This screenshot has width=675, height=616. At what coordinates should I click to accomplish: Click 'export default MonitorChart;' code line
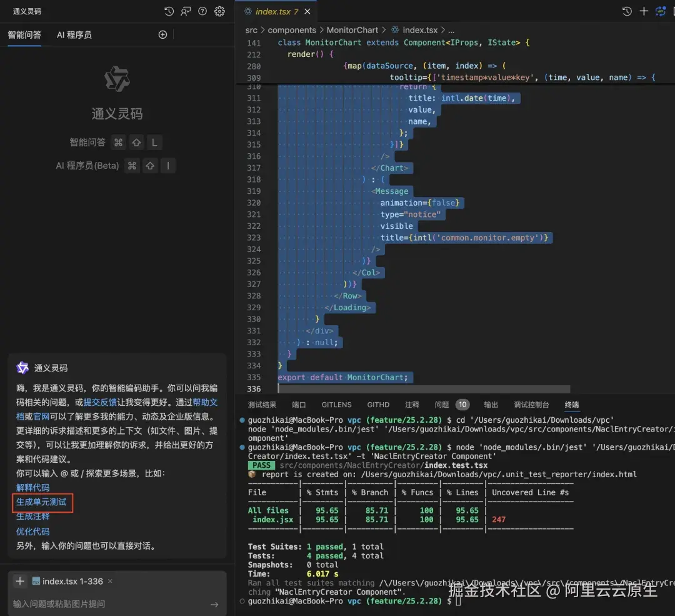(x=342, y=377)
